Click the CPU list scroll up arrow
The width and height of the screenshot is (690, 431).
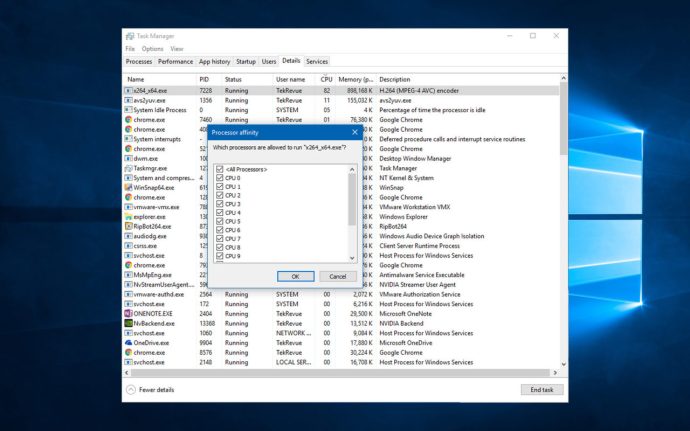[x=352, y=169]
